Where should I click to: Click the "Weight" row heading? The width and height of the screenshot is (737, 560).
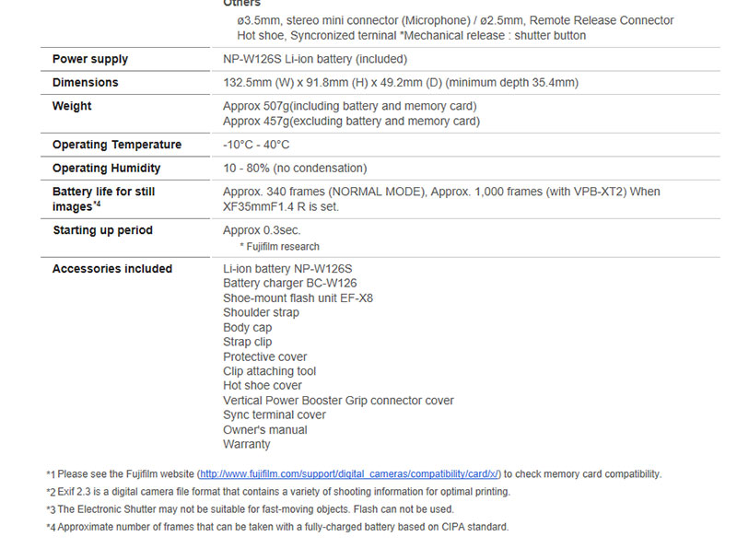72,107
